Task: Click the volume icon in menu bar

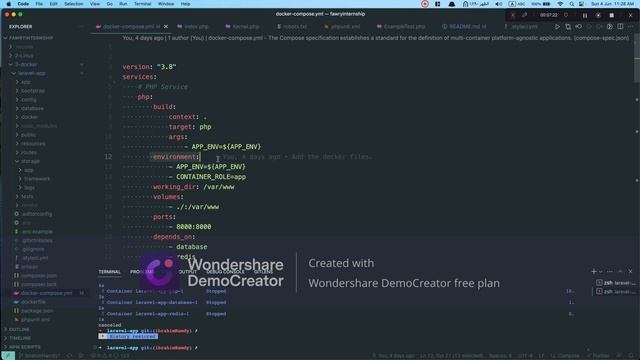Action: (x=499, y=4)
